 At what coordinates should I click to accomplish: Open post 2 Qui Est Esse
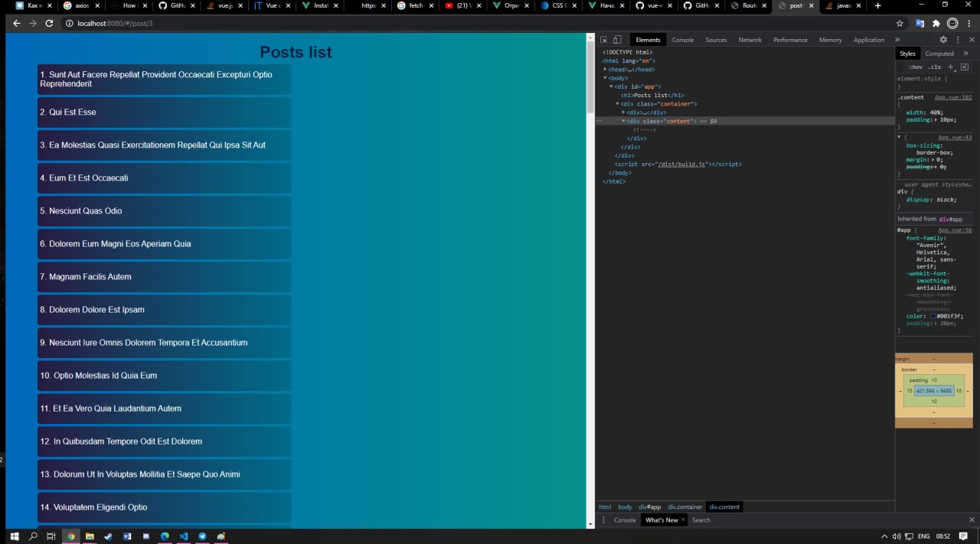tap(165, 112)
